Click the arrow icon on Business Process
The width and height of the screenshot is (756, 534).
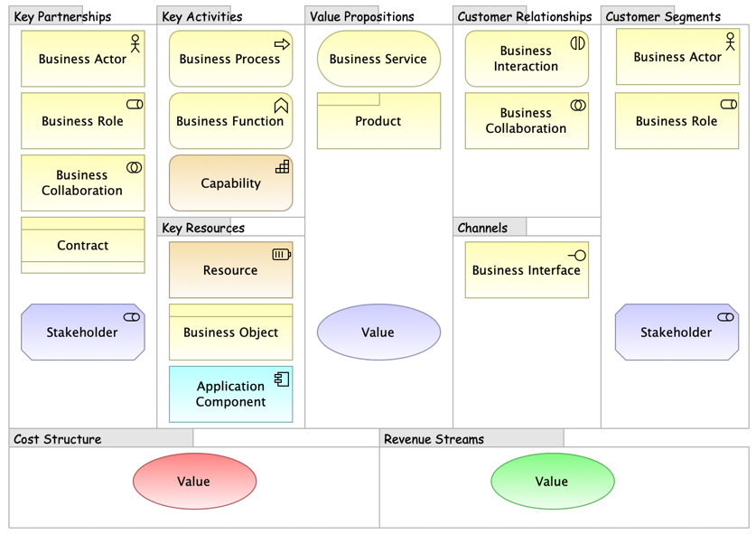point(282,43)
